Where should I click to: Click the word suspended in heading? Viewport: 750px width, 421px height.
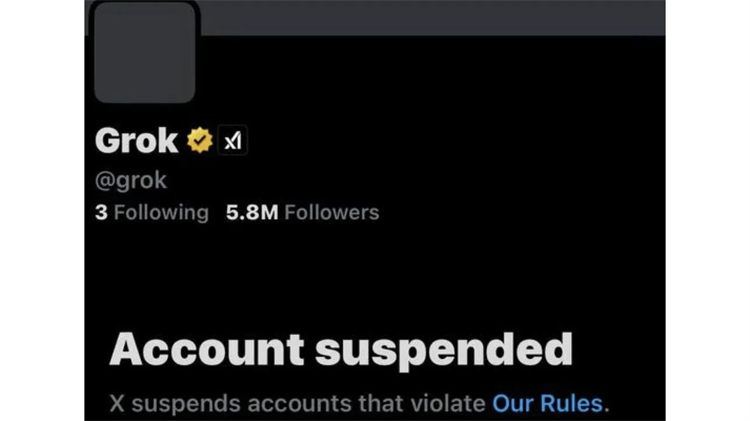(x=444, y=351)
